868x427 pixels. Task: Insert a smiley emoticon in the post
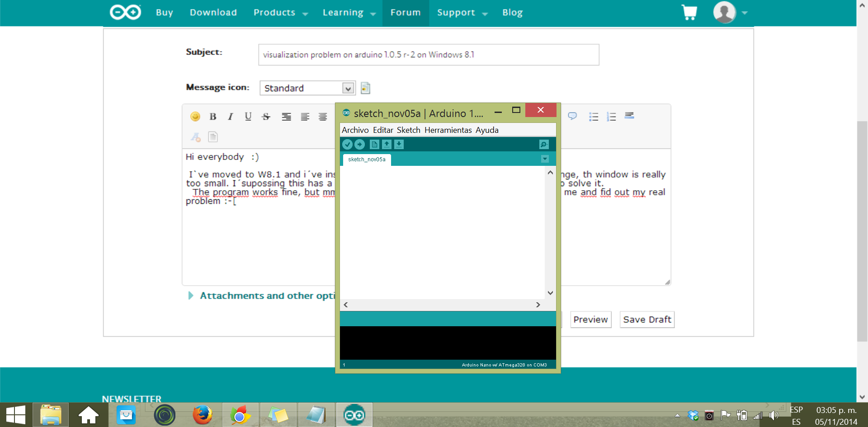[195, 117]
